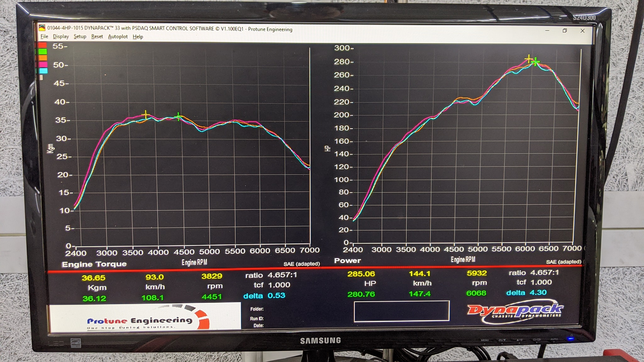
Task: Click the Dynapack application title bar icon
Action: (42, 28)
